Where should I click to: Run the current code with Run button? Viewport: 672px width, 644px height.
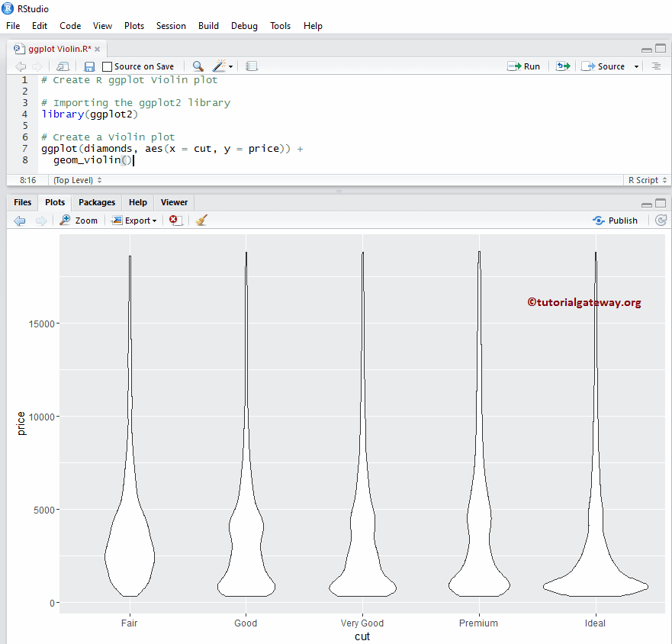click(x=524, y=66)
